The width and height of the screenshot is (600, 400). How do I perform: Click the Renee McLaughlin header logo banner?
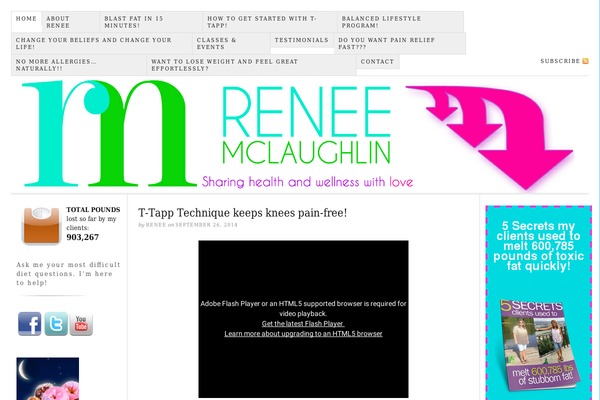300,135
